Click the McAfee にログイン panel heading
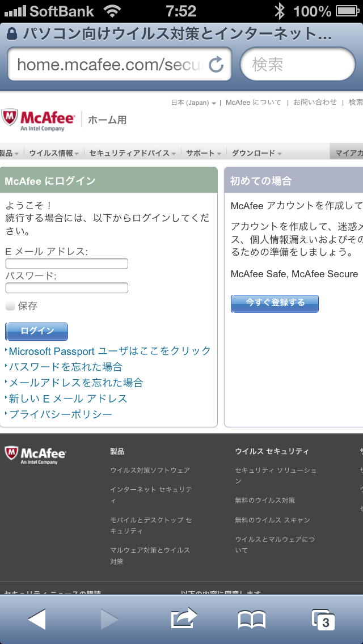Viewport: 363px width, 644px height. pos(50,181)
